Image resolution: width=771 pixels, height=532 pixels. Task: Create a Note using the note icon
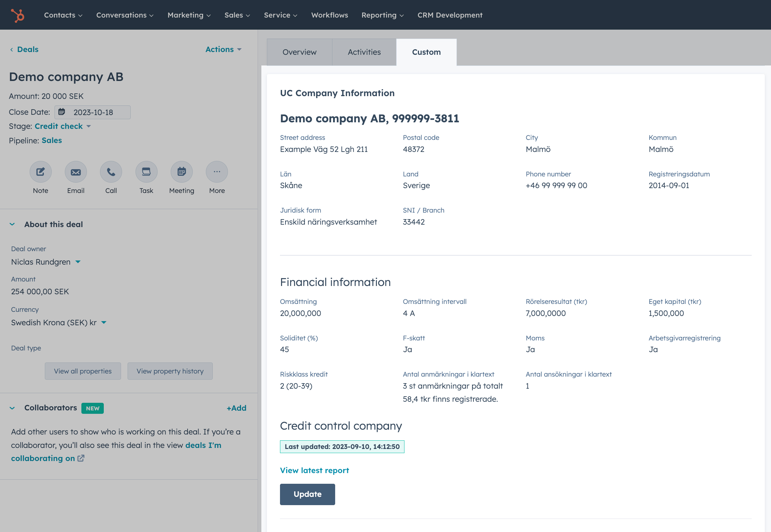click(40, 172)
